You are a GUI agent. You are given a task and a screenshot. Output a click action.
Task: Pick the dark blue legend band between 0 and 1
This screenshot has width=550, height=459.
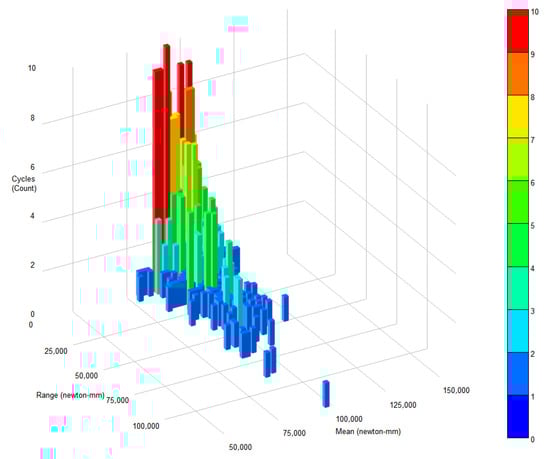tap(518, 416)
